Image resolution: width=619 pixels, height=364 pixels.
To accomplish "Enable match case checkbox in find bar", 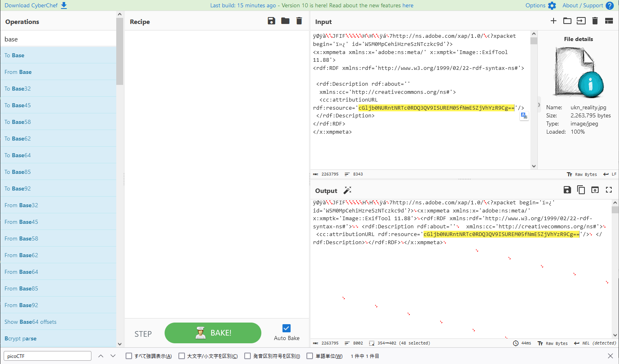I will point(182,356).
